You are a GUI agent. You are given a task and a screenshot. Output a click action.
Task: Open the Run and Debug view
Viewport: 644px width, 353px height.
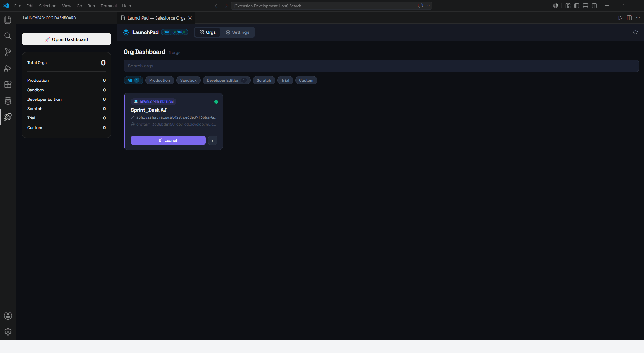click(x=8, y=69)
